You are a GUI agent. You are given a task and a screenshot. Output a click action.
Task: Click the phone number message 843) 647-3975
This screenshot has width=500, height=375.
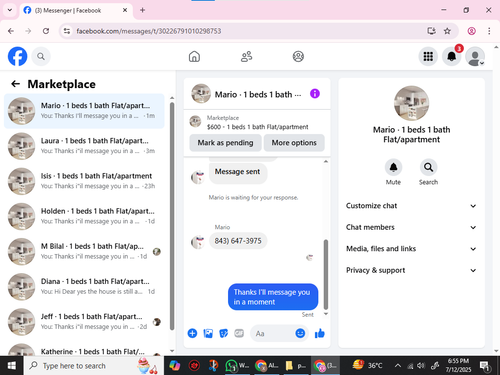238,241
